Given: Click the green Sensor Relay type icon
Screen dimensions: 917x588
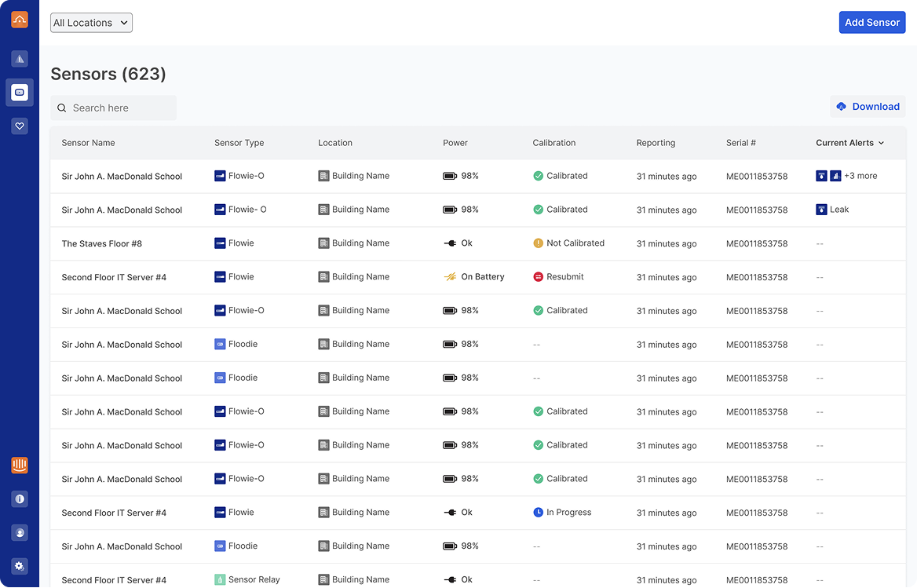Looking at the screenshot, I should tap(220, 580).
